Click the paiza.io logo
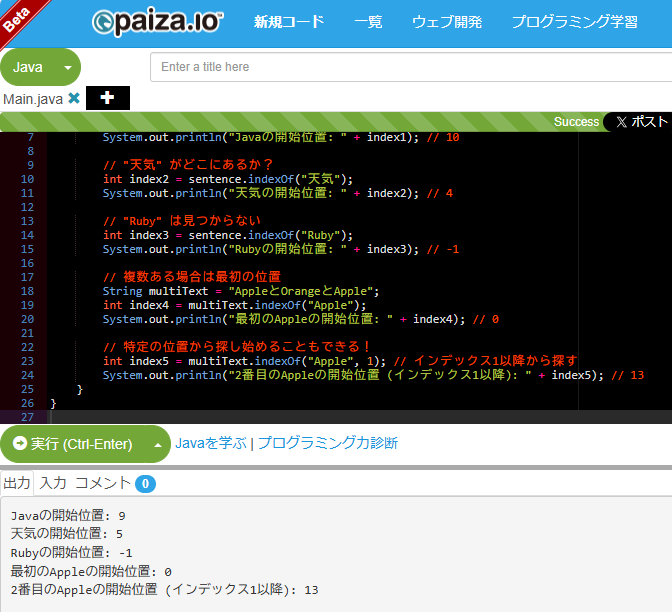672x612 pixels. tap(157, 22)
